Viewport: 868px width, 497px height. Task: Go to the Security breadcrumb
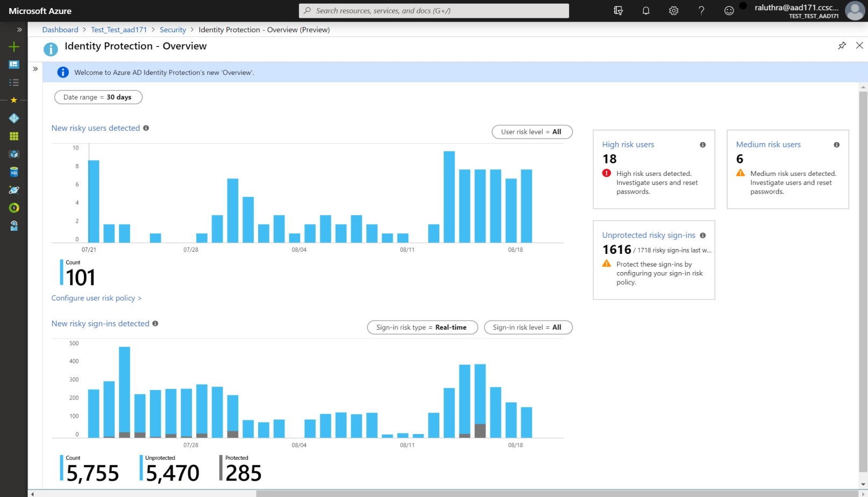(173, 30)
